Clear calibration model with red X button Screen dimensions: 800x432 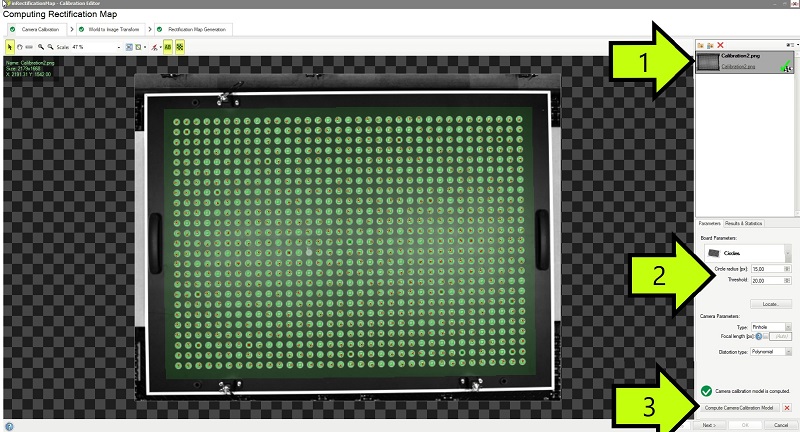coord(787,408)
